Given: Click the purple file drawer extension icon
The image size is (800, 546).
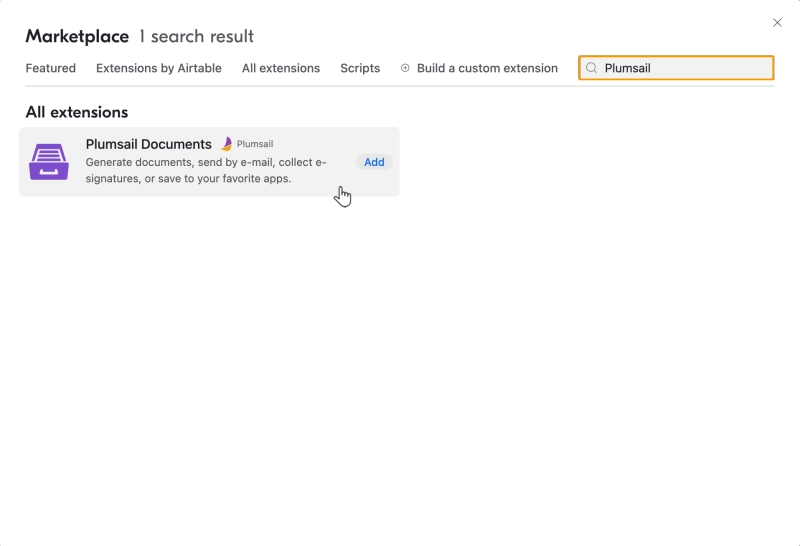Looking at the screenshot, I should tap(49, 162).
